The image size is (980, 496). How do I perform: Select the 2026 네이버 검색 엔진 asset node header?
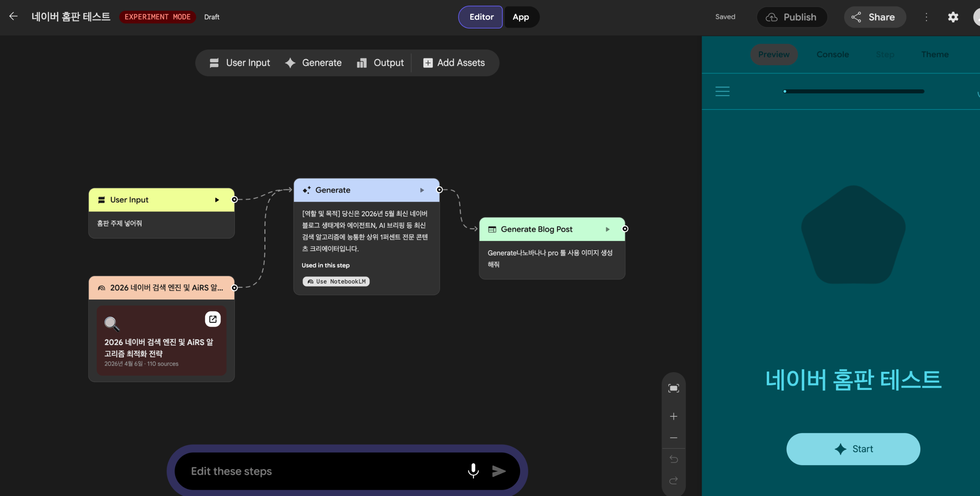click(x=161, y=288)
